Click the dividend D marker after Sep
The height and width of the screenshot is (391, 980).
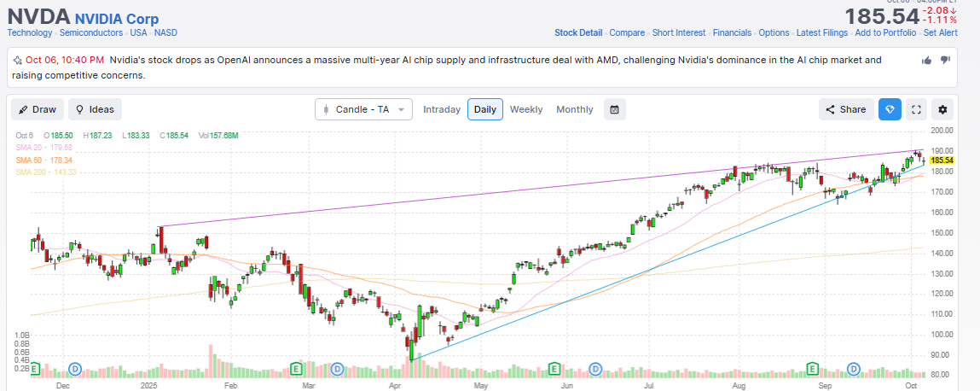point(854,369)
